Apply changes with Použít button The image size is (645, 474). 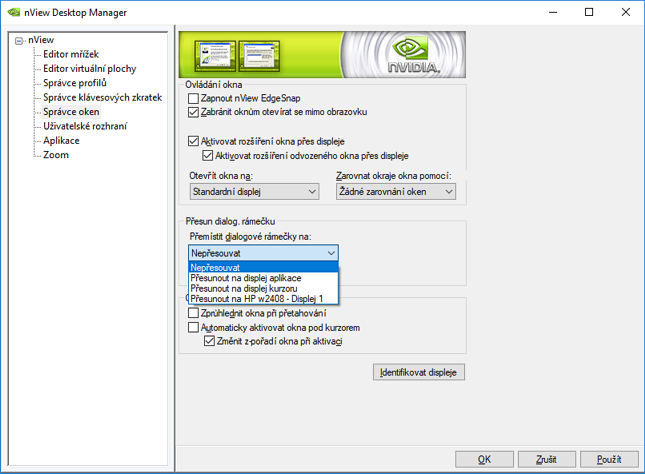609,459
